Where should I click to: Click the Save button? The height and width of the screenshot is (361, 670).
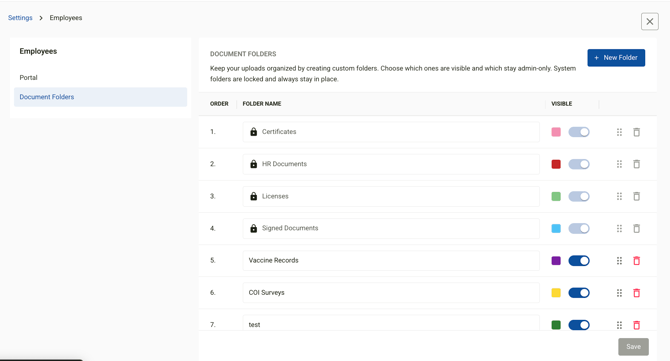click(x=633, y=346)
